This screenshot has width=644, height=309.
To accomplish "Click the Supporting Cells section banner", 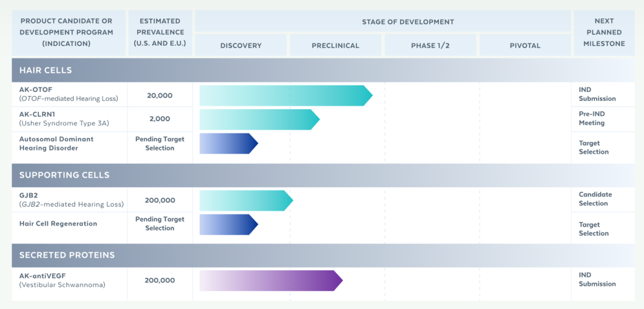I will pyautogui.click(x=323, y=175).
